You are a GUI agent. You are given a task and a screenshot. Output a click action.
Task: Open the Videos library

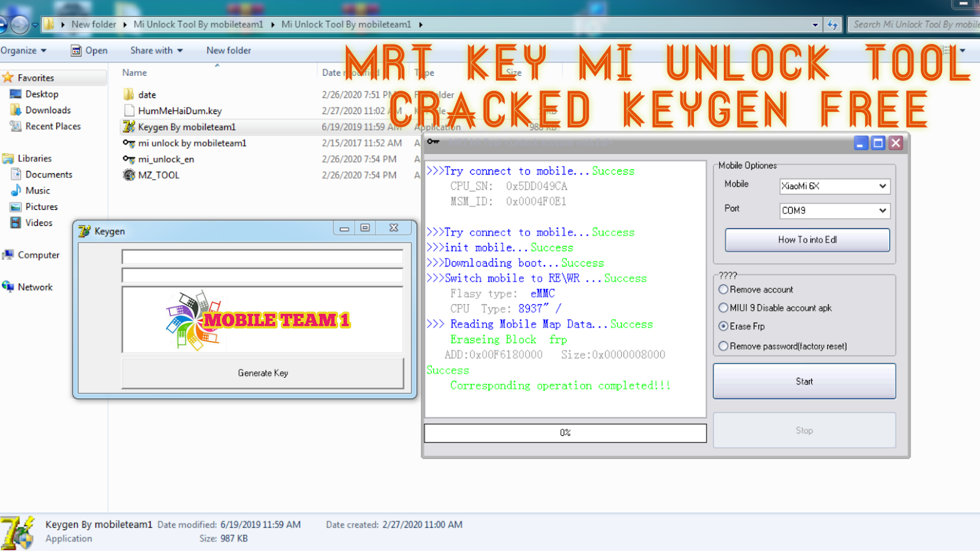click(39, 223)
